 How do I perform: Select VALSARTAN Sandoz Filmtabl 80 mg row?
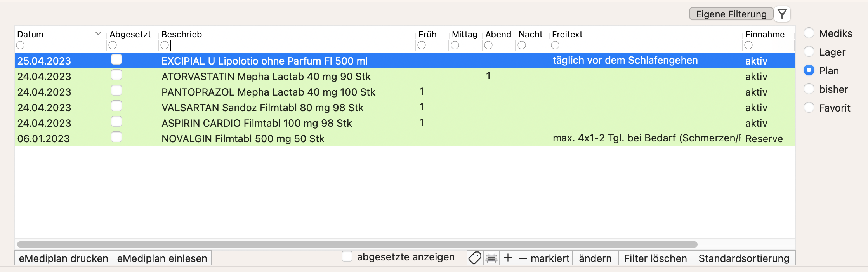[x=405, y=107]
